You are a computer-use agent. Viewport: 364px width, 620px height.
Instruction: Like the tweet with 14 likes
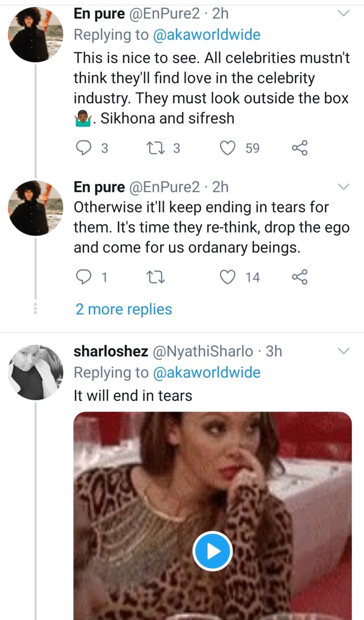point(229,277)
